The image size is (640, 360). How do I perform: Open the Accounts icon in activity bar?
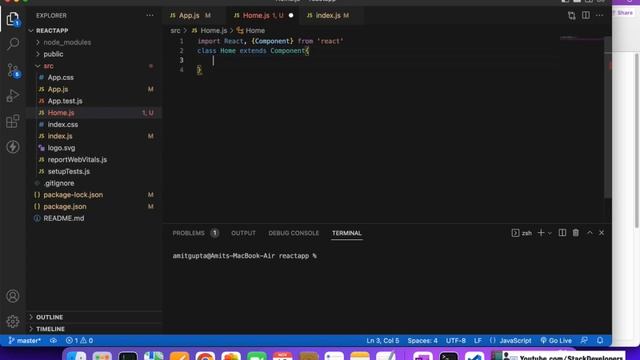pyautogui.click(x=13, y=296)
